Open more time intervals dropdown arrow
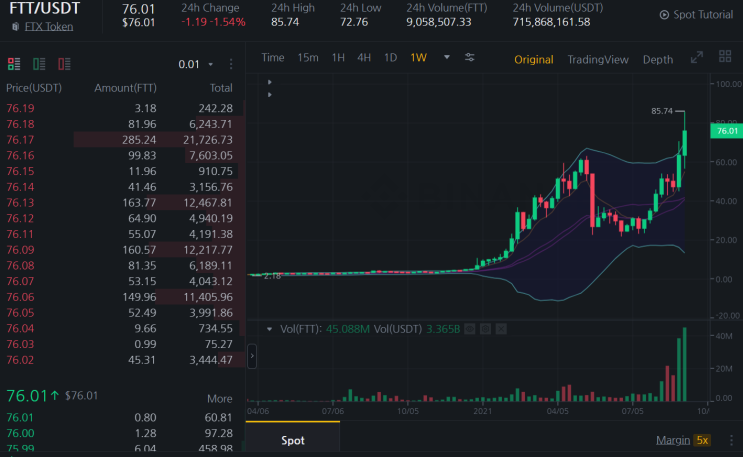743x457 pixels. 446,57
